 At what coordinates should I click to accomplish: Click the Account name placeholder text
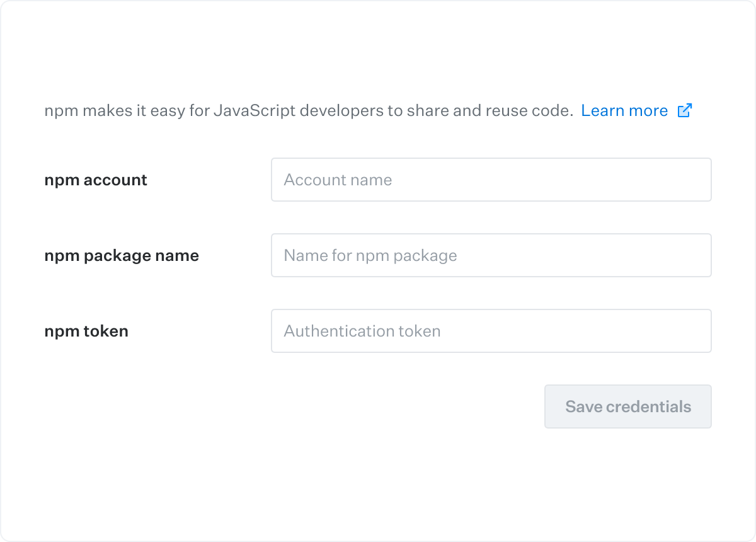pyautogui.click(x=338, y=180)
